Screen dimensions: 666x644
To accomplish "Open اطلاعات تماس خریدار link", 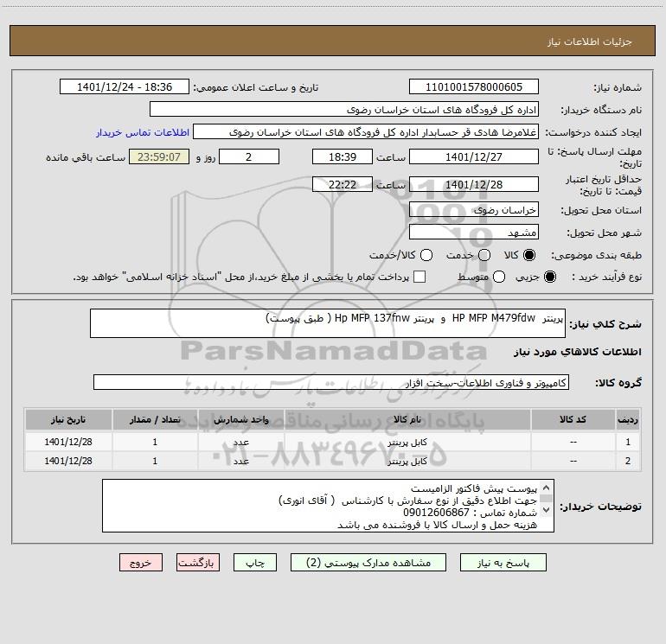I will (143, 132).
